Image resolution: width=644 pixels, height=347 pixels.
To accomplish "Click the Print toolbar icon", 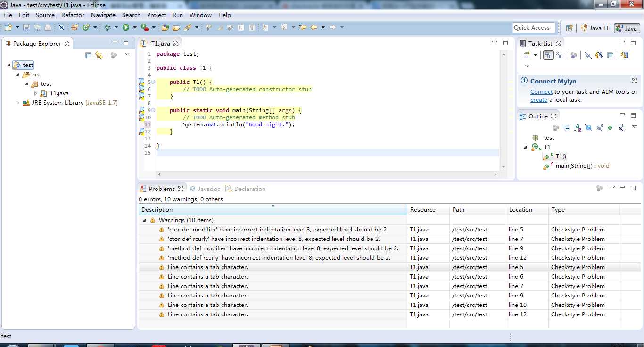I will 48,28.
